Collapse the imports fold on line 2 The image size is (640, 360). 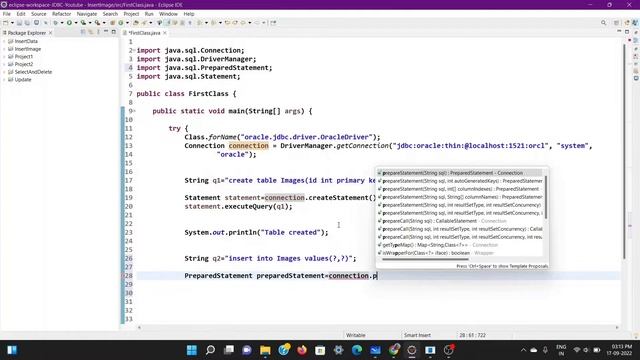pyautogui.click(x=134, y=50)
